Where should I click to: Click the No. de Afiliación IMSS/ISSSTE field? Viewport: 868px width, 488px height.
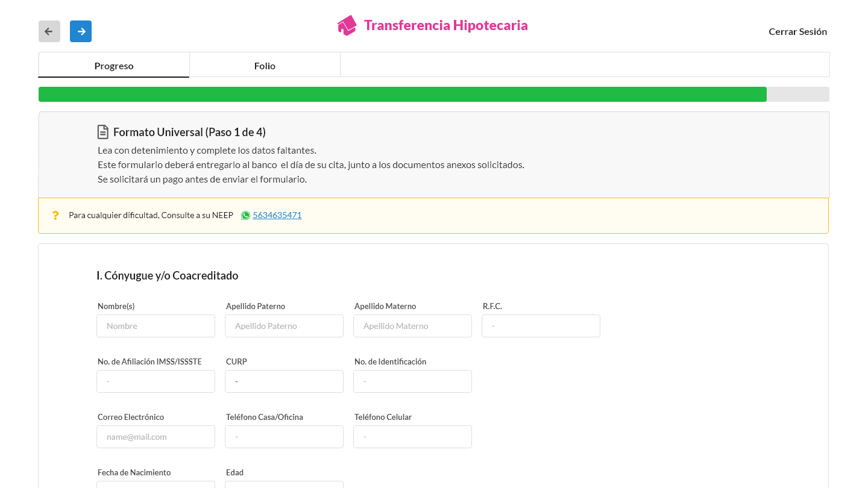[x=156, y=381]
